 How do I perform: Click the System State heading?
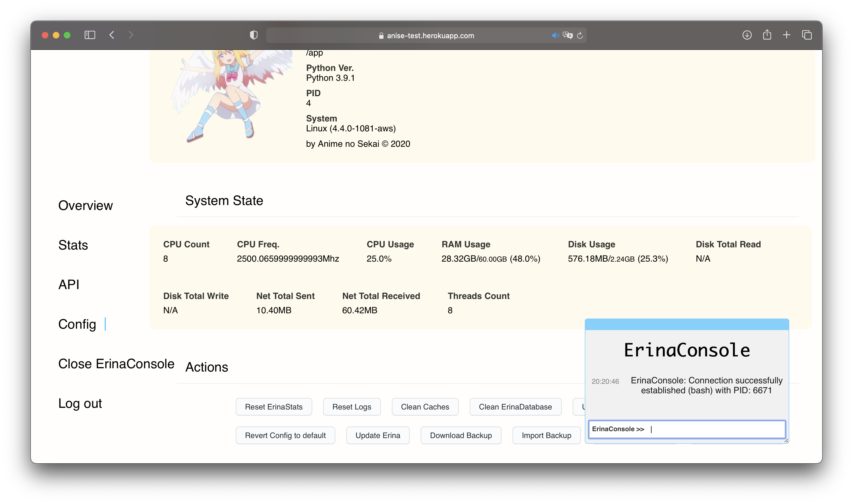(x=224, y=201)
